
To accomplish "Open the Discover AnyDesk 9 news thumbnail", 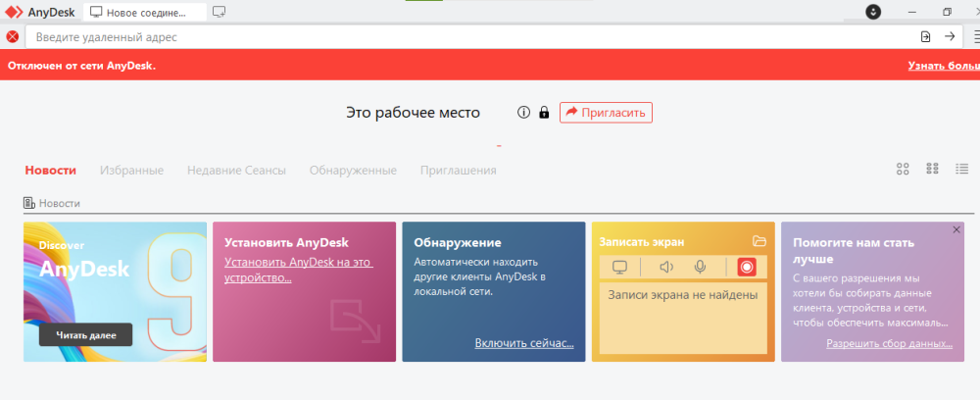I will tap(115, 292).
